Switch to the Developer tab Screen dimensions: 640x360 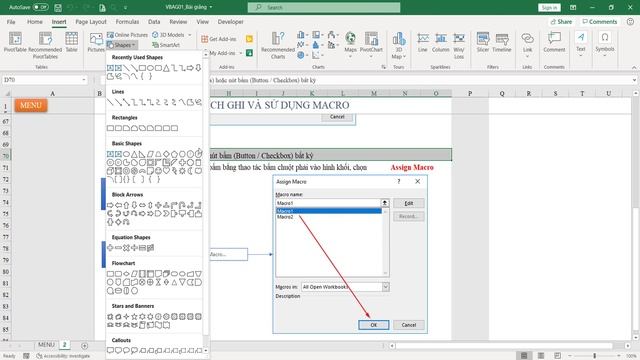[x=231, y=22]
